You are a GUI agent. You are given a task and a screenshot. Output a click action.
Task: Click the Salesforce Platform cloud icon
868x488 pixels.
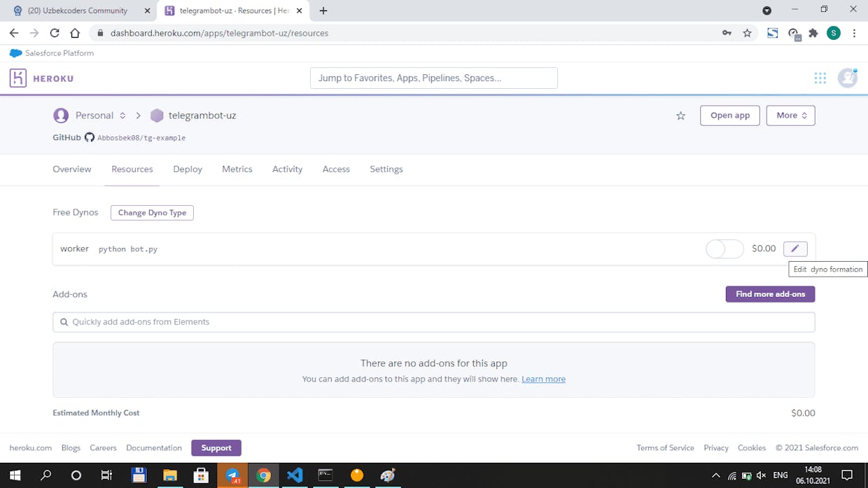pyautogui.click(x=15, y=53)
